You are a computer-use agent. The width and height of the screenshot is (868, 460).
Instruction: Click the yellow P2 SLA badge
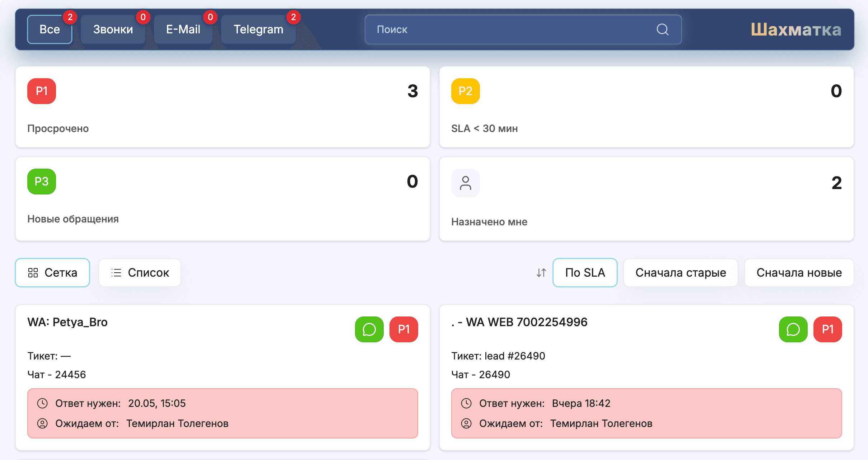[465, 91]
